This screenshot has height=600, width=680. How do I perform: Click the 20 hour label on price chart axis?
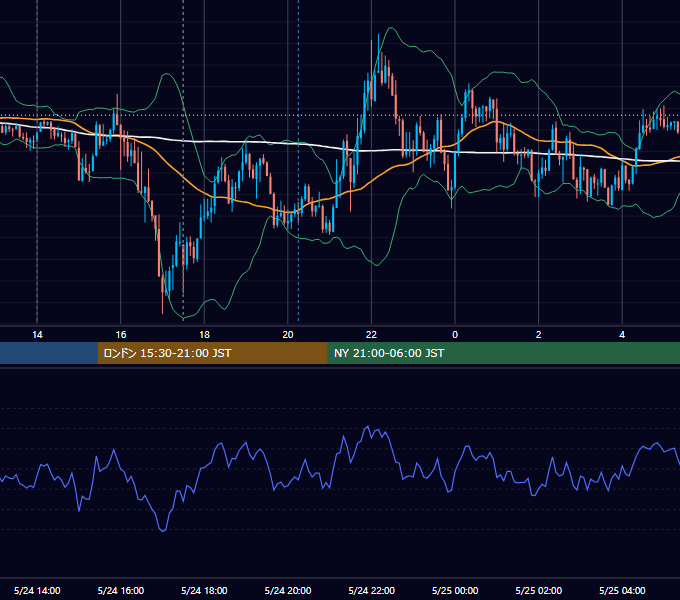tap(288, 335)
